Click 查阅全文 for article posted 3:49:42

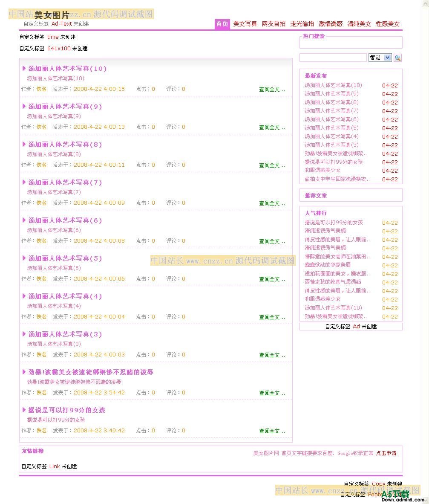272,431
